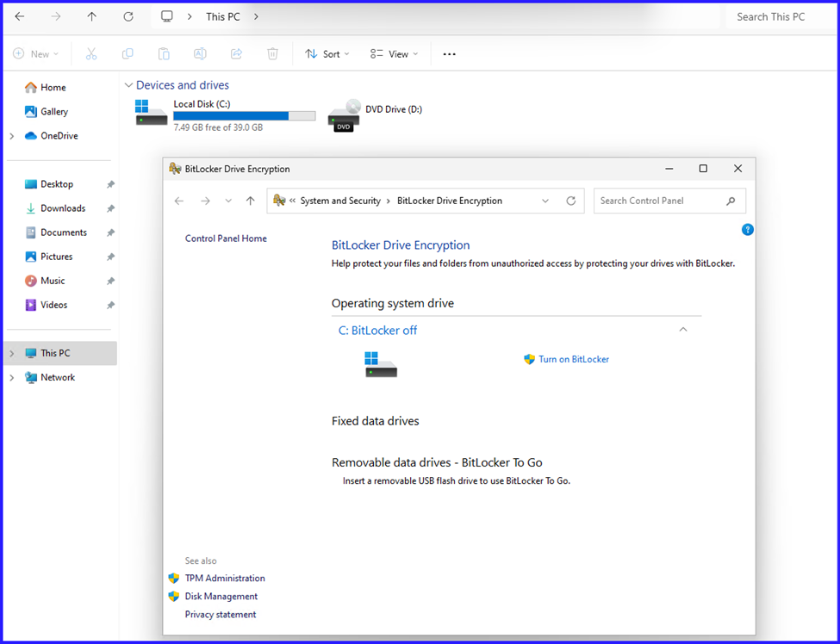This screenshot has width=840, height=644.
Task: Click the blue help question mark icon
Action: click(747, 230)
